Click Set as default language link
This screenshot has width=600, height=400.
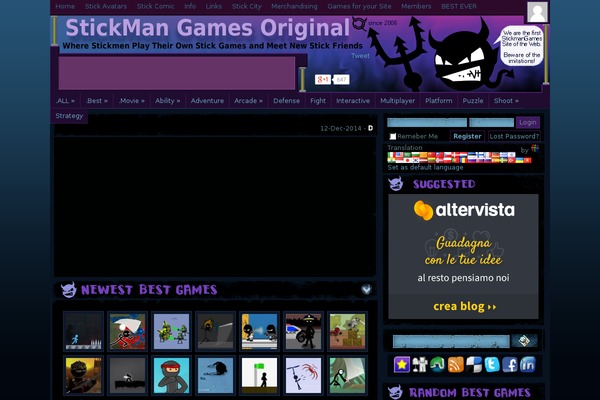pos(425,167)
